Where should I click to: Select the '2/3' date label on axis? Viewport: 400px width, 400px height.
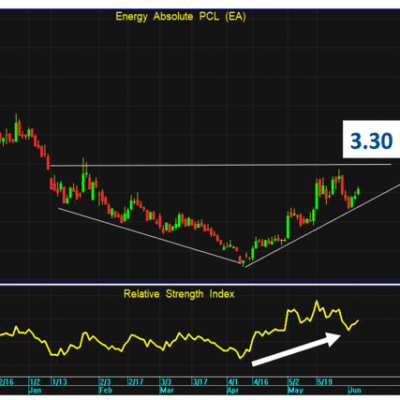pos(105,382)
